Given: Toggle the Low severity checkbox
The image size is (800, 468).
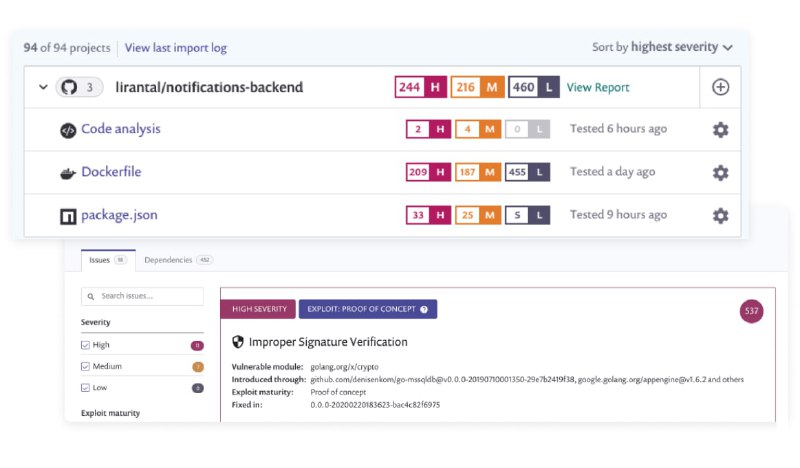Looking at the screenshot, I should click(85, 387).
